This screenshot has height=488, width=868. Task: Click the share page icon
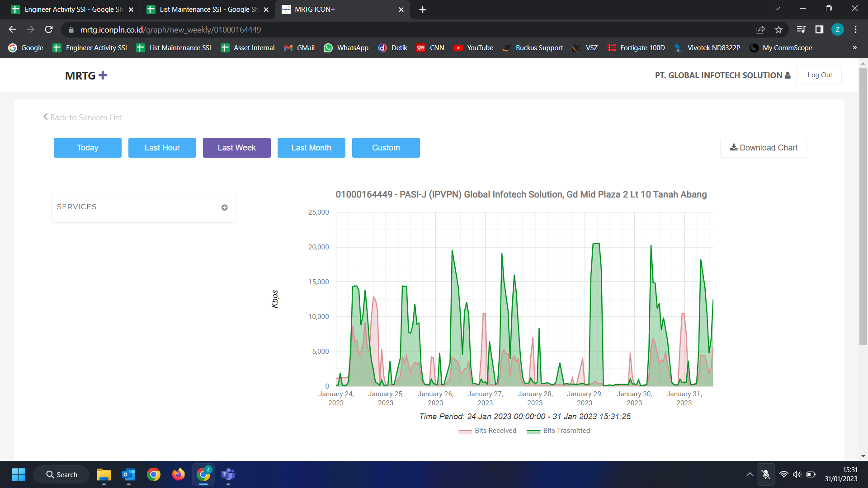coord(760,30)
